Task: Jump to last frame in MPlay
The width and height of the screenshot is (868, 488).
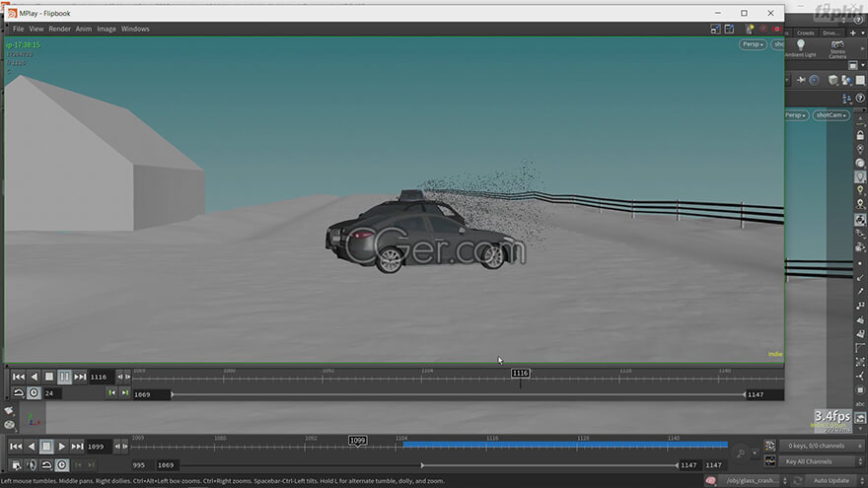Action: coord(80,377)
